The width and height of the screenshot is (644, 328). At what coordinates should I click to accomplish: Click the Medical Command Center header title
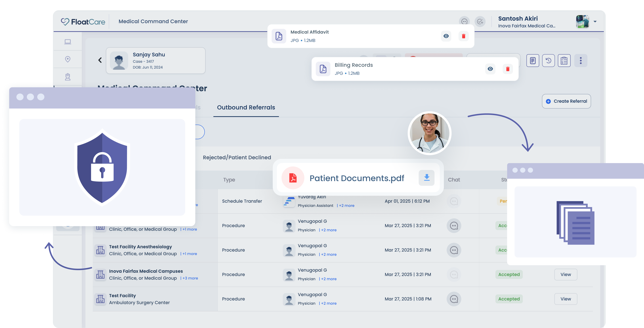click(153, 22)
